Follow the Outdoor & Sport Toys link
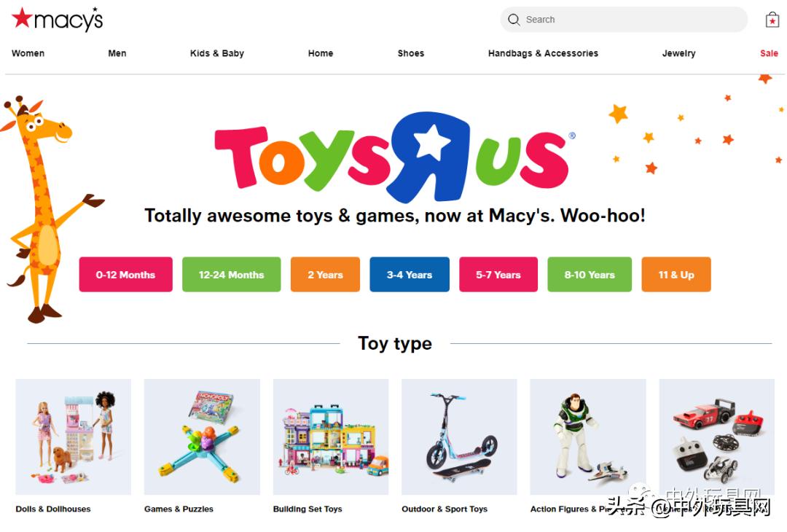Image resolution: width=787 pixels, height=532 pixels. click(445, 509)
